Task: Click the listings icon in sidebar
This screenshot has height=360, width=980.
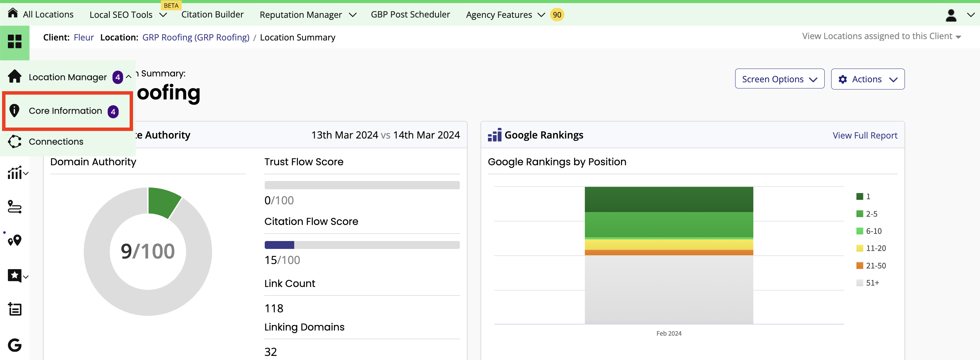Action: coord(14,309)
